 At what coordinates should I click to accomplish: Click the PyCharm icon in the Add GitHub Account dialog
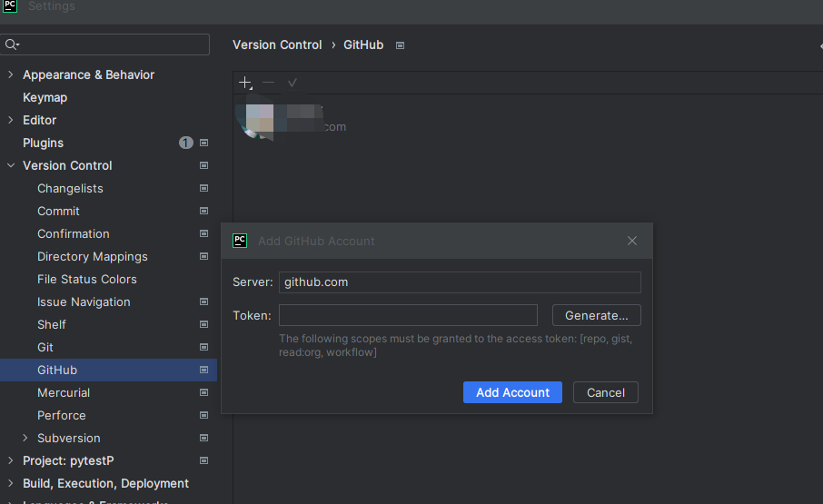240,241
